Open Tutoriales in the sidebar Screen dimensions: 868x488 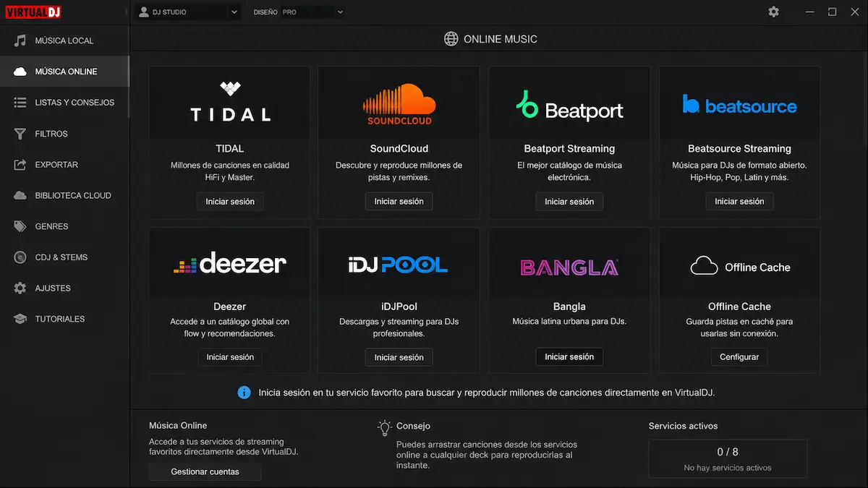pyautogui.click(x=65, y=319)
